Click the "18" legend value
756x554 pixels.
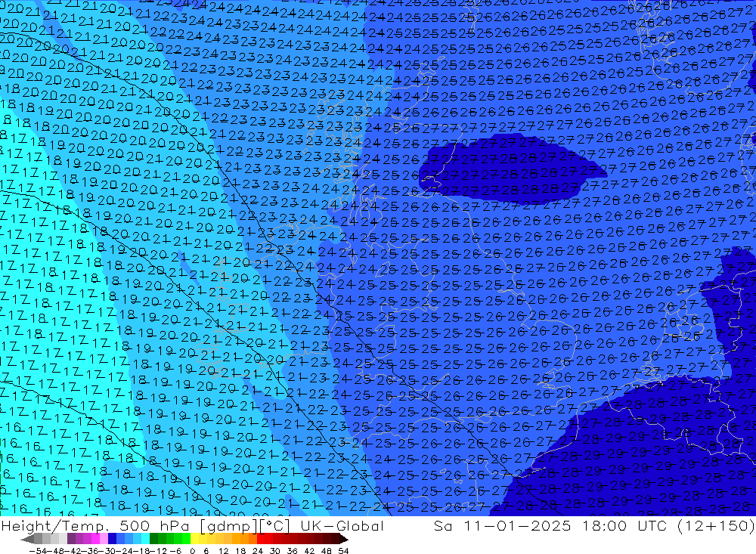[x=240, y=551]
